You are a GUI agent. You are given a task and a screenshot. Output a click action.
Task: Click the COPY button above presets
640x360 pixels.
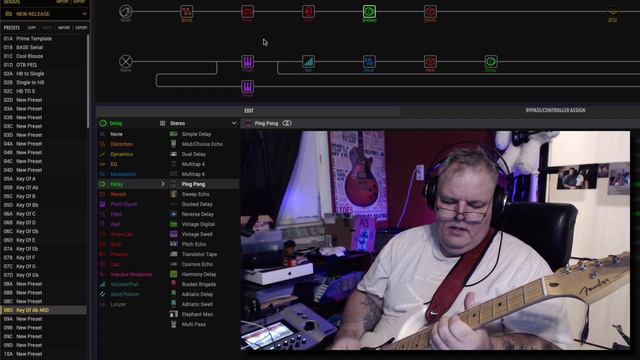(x=31, y=28)
